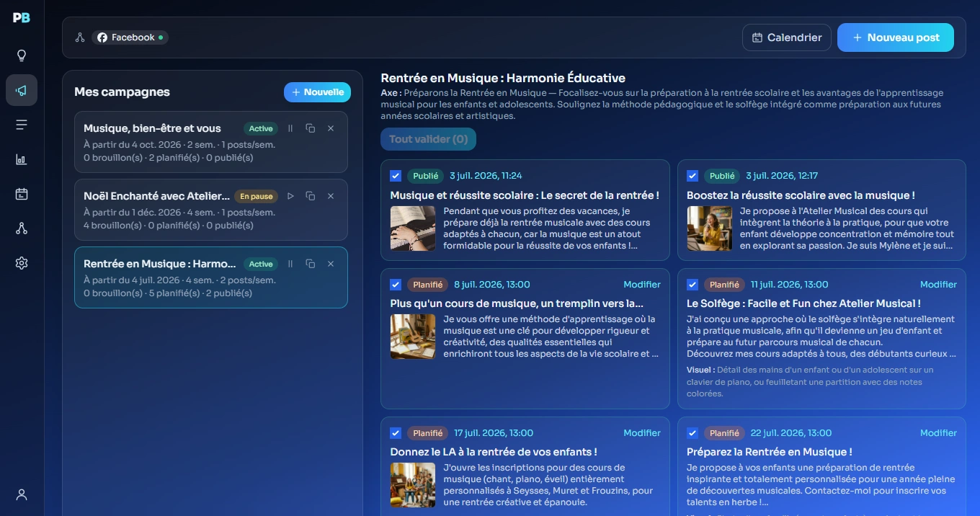Click the network icon left of the Facebook chip

[80, 37]
